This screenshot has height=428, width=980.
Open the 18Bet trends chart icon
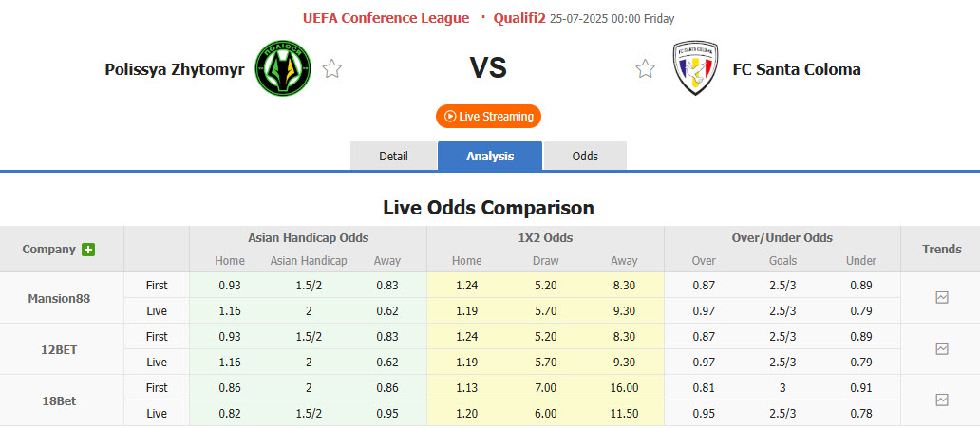[x=942, y=400]
